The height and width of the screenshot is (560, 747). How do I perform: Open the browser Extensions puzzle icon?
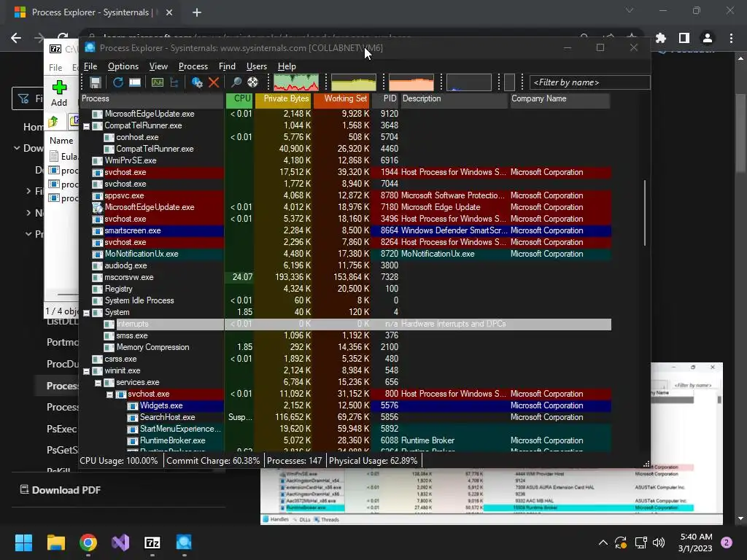pos(661,38)
